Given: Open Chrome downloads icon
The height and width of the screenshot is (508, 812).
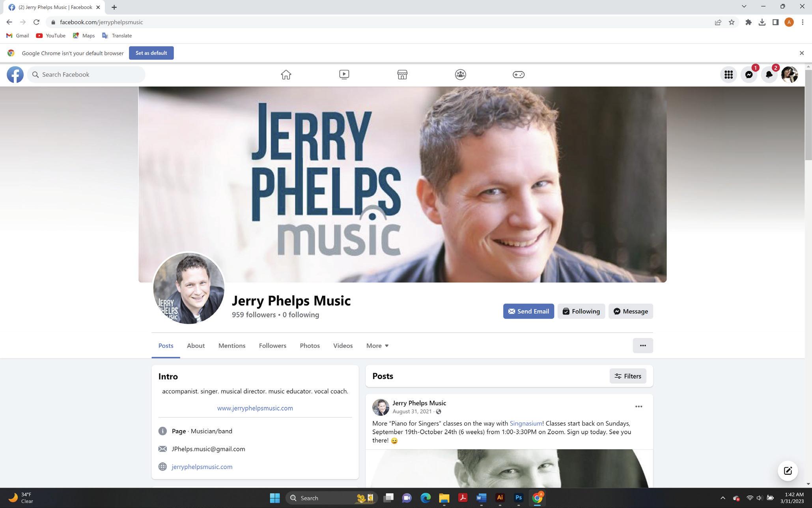Looking at the screenshot, I should (762, 22).
